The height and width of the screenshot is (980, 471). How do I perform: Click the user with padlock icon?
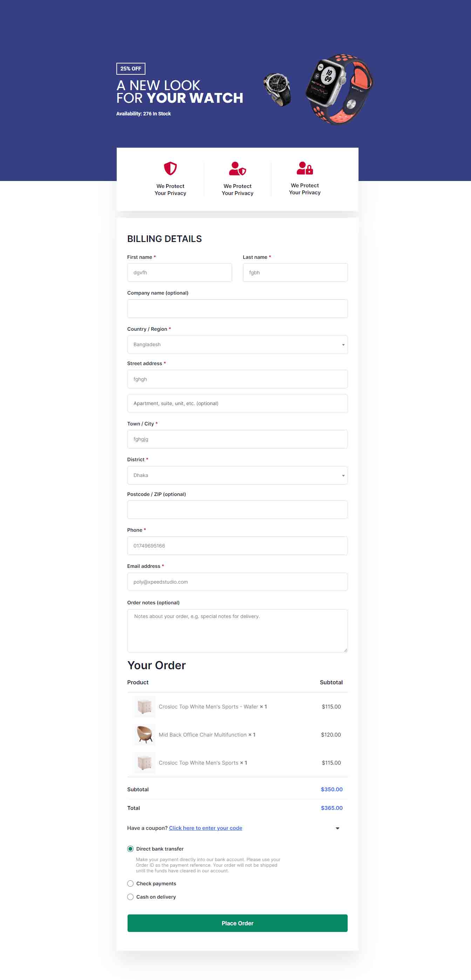305,168
